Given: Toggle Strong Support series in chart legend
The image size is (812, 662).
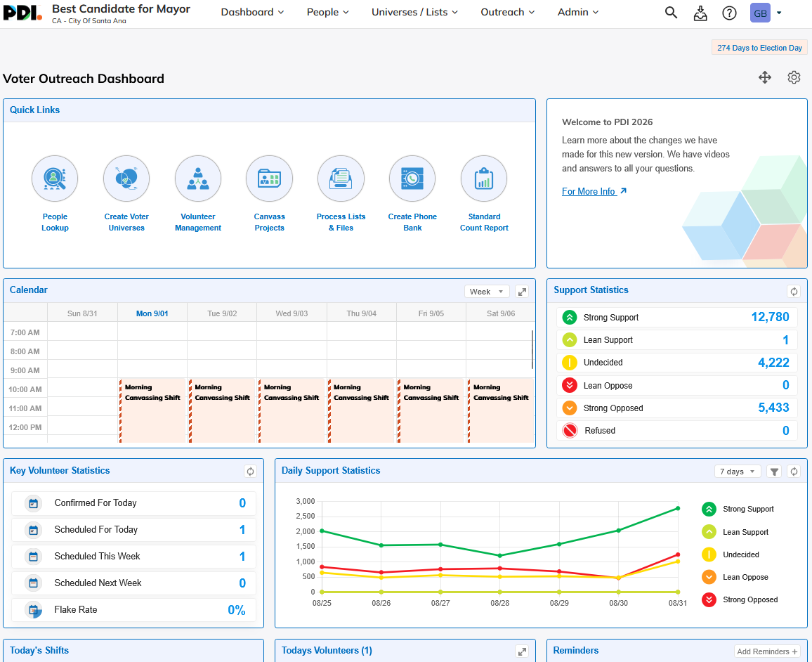Looking at the screenshot, I should point(738,510).
